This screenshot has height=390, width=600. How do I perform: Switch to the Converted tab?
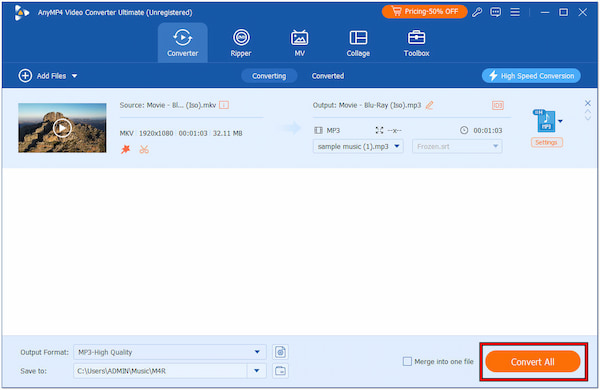coord(328,76)
